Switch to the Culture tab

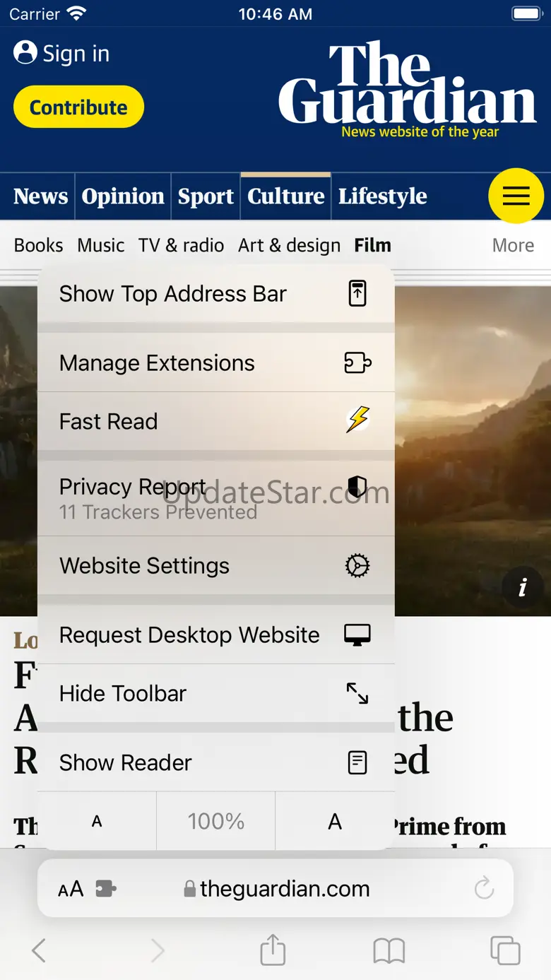click(285, 196)
